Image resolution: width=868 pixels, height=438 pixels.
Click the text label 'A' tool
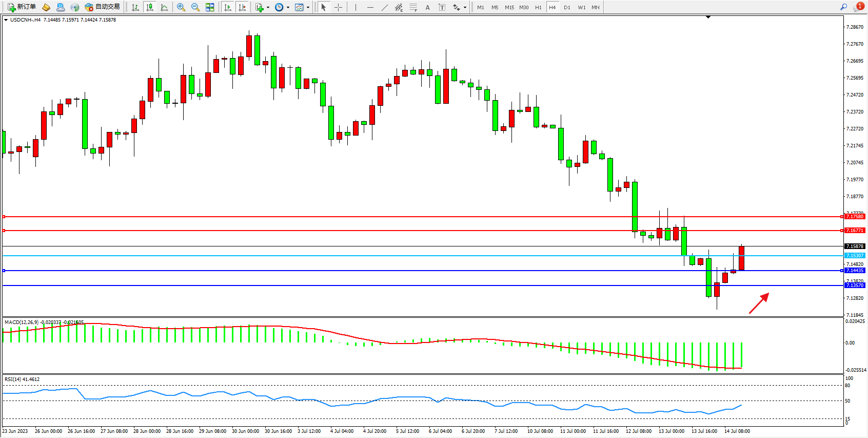tap(427, 7)
